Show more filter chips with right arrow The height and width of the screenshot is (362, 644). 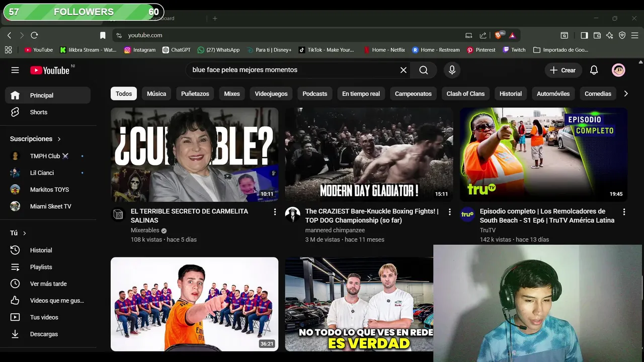625,94
